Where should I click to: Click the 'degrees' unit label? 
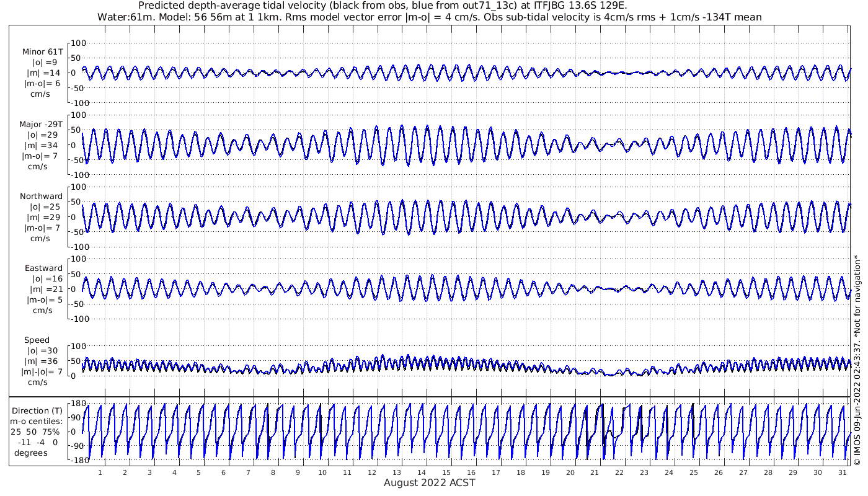[x=31, y=453]
